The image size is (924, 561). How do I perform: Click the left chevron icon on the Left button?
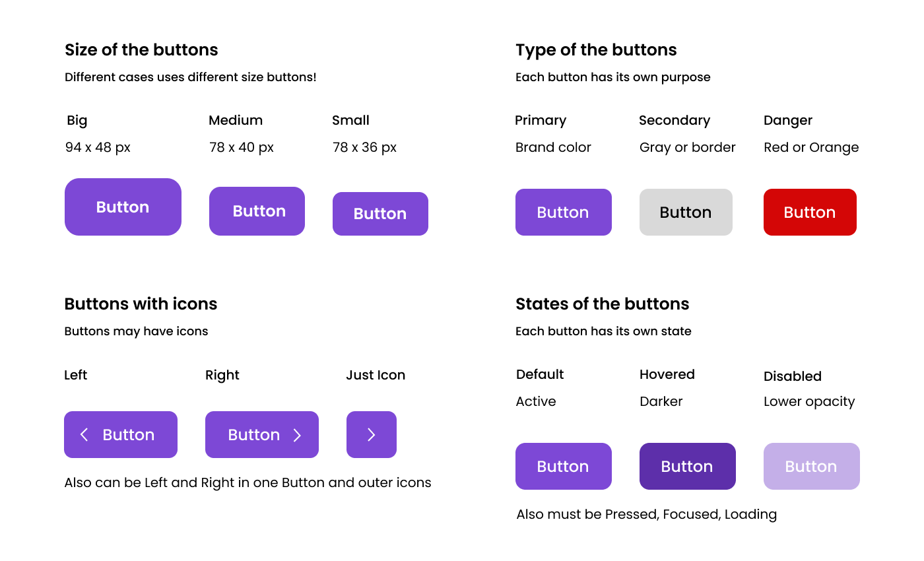(84, 434)
